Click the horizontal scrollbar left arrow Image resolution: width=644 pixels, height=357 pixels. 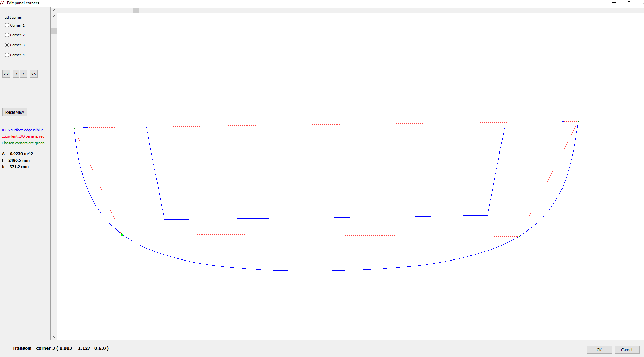click(x=54, y=10)
